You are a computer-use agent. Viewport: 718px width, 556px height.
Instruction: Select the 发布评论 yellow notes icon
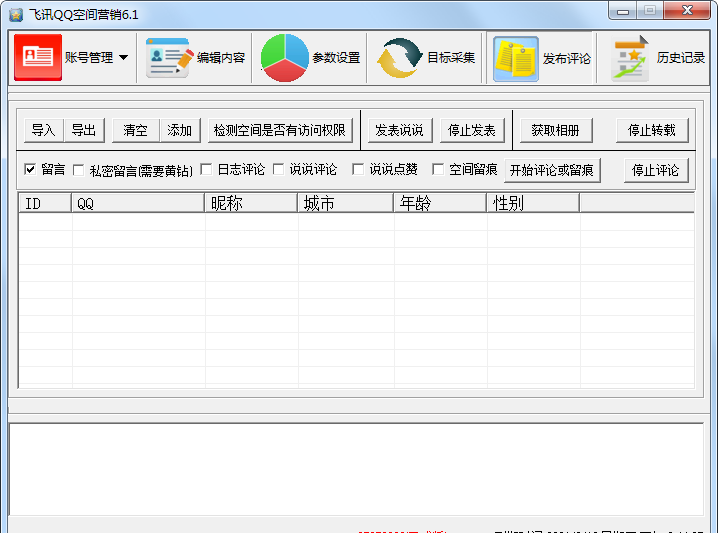516,59
